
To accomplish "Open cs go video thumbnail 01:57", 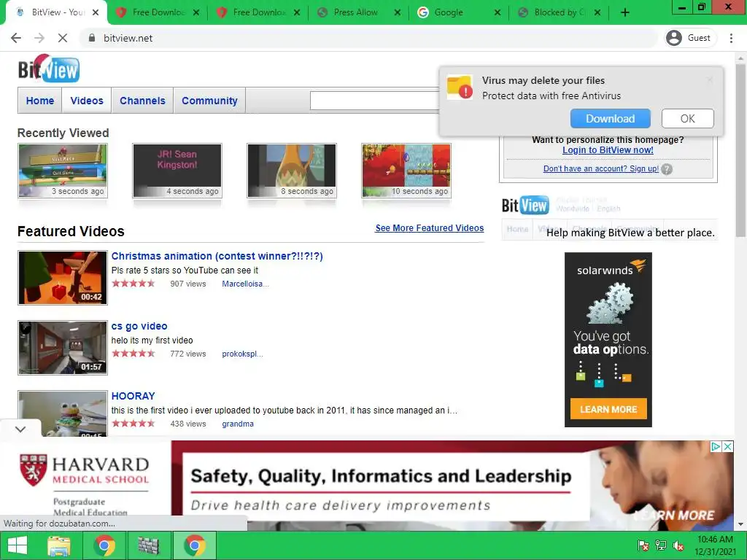I will coord(63,348).
